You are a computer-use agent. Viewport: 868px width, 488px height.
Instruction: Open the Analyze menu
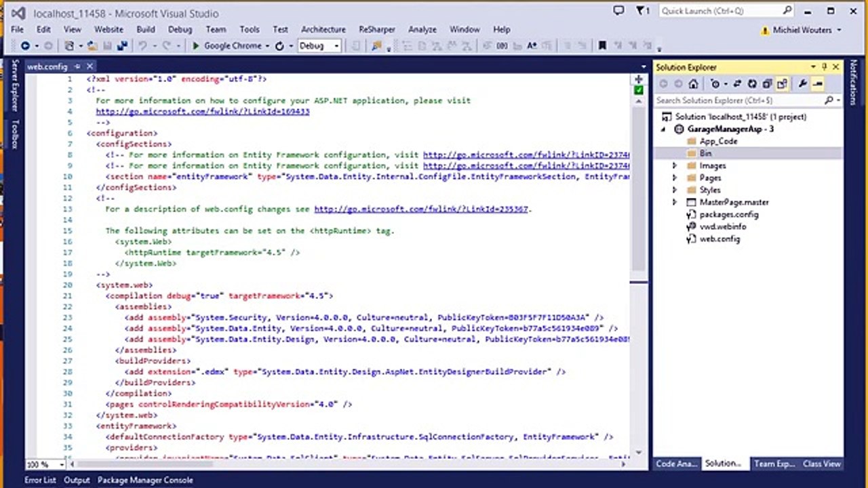pos(422,30)
